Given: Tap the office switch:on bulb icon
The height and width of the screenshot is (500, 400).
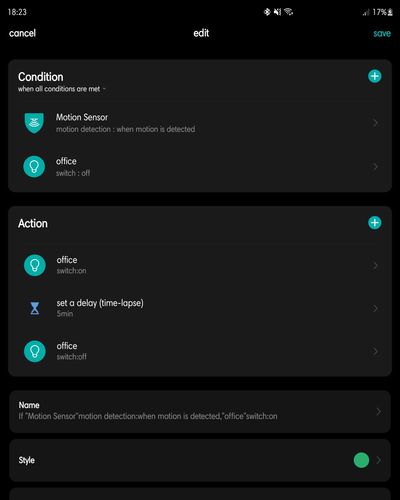Looking at the screenshot, I should (x=35, y=265).
